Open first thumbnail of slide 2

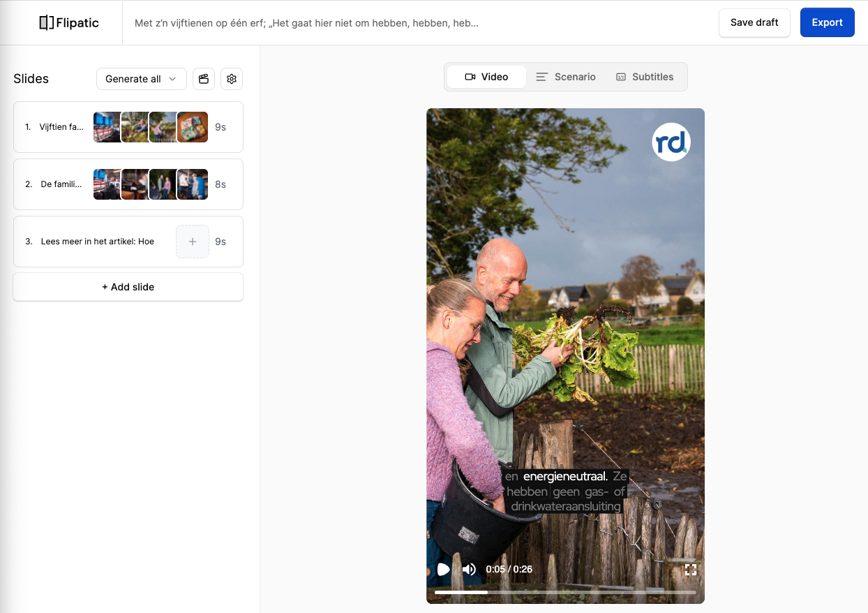(107, 184)
